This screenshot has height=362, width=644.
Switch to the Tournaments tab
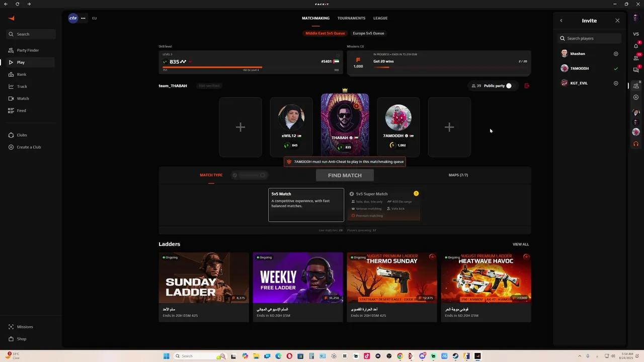[x=351, y=18]
